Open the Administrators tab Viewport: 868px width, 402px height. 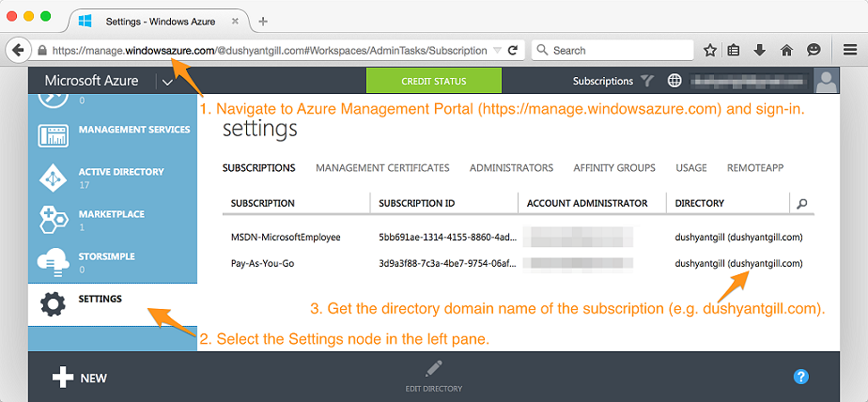pyautogui.click(x=511, y=168)
